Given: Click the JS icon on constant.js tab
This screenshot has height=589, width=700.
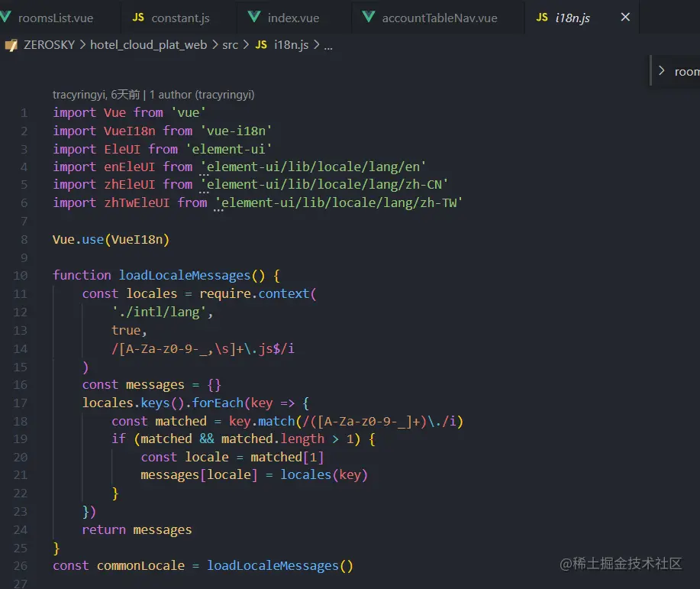Looking at the screenshot, I should (138, 18).
